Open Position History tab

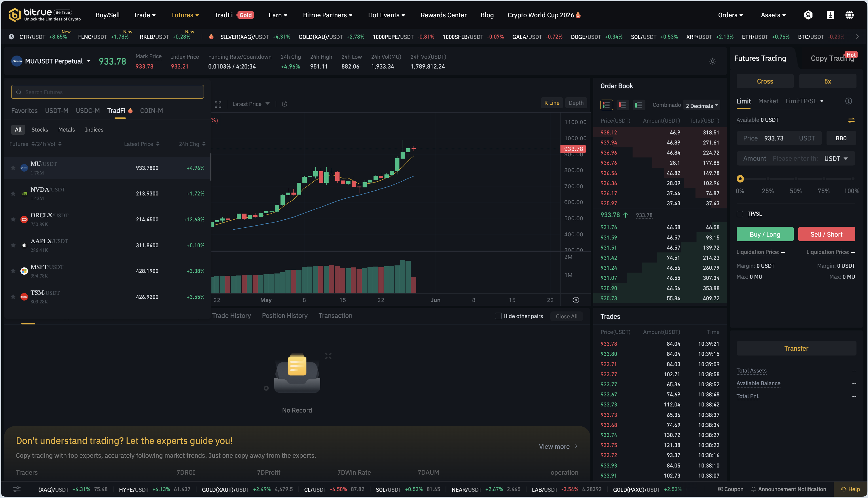tap(285, 316)
